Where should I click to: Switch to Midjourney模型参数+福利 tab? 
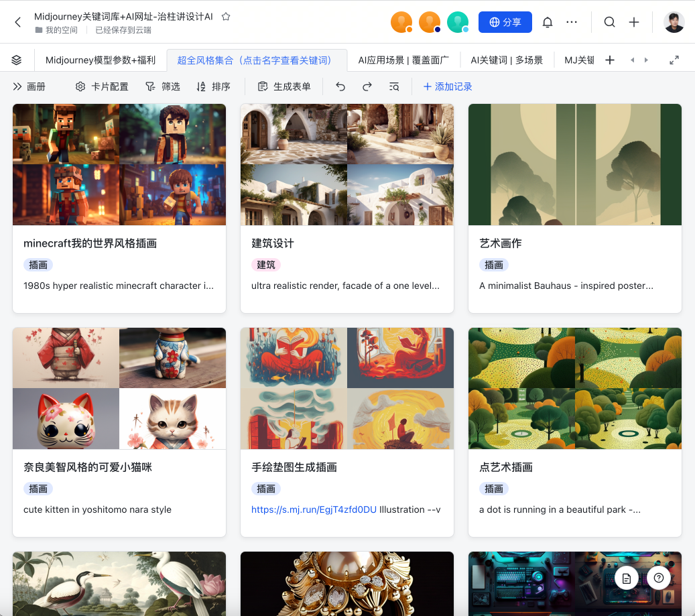[101, 60]
